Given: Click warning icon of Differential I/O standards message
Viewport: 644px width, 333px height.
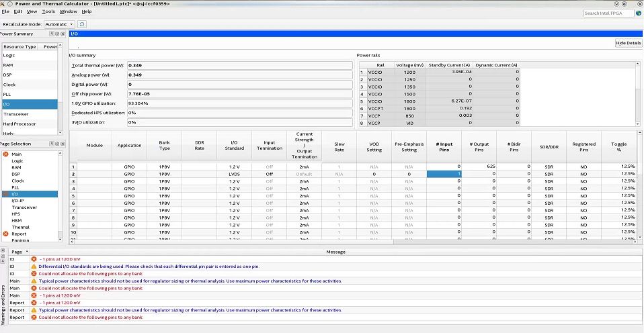Looking at the screenshot, I should click(x=34, y=267).
